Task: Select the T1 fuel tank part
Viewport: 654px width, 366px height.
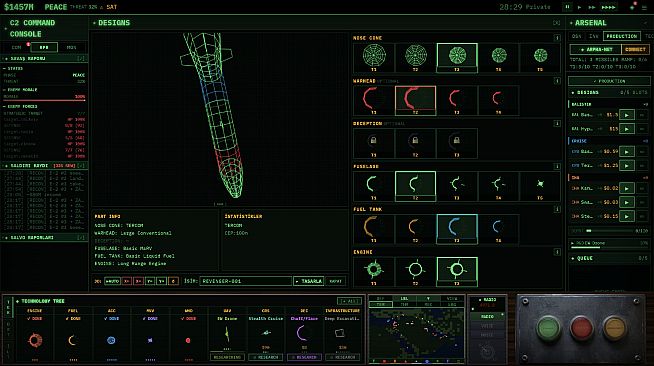Action: [374, 229]
